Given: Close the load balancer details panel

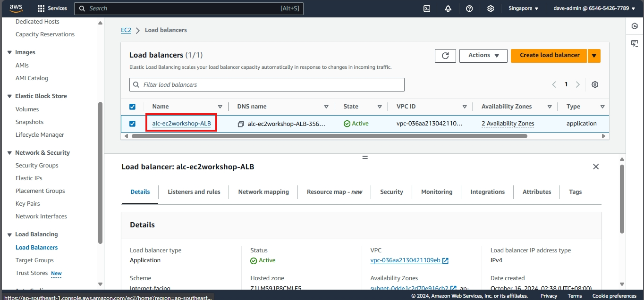Looking at the screenshot, I should (596, 167).
